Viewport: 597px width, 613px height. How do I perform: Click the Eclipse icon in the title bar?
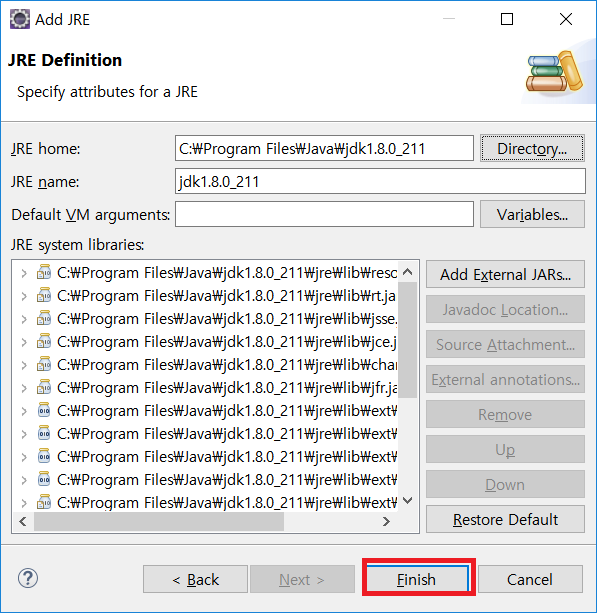pyautogui.click(x=20, y=19)
